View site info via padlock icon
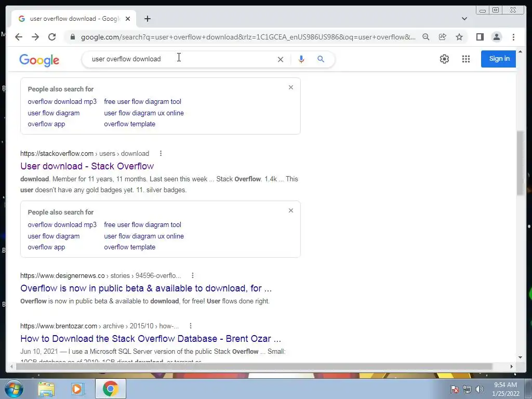 point(72,37)
